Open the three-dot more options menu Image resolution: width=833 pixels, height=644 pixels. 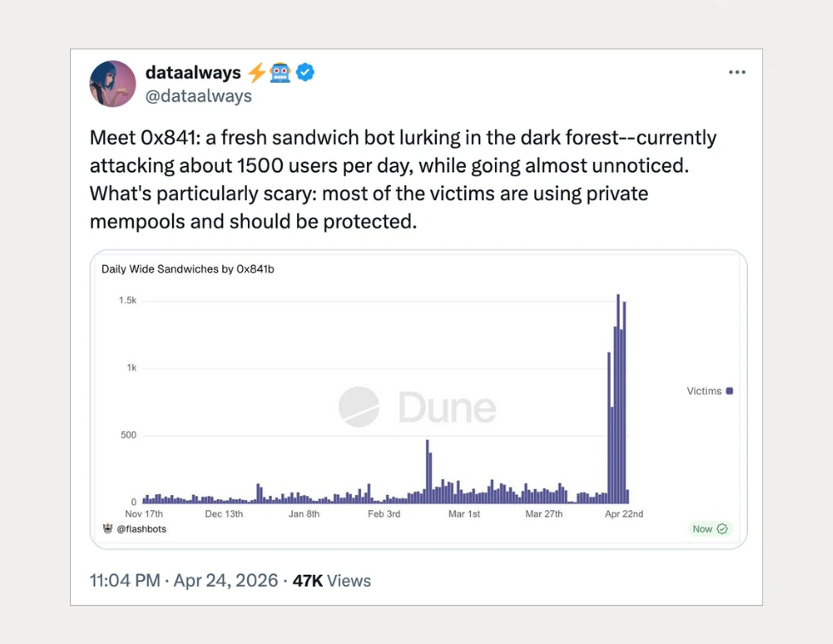[x=737, y=72]
